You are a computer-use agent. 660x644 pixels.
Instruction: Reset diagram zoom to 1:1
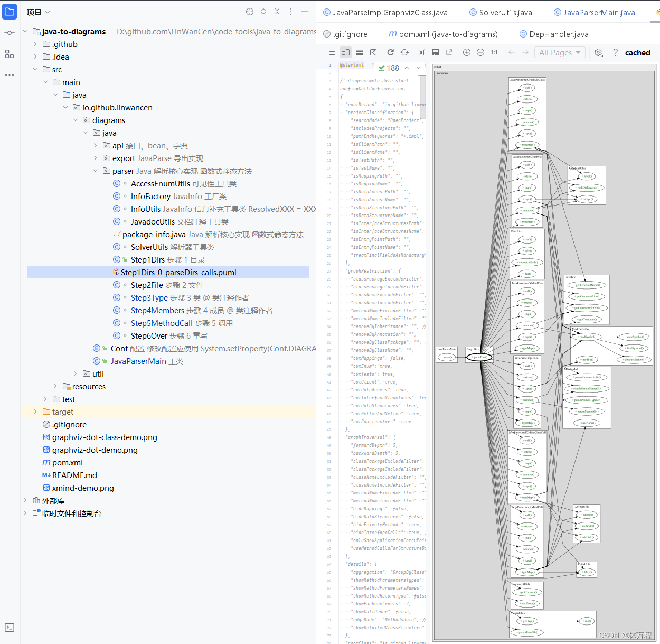click(494, 52)
